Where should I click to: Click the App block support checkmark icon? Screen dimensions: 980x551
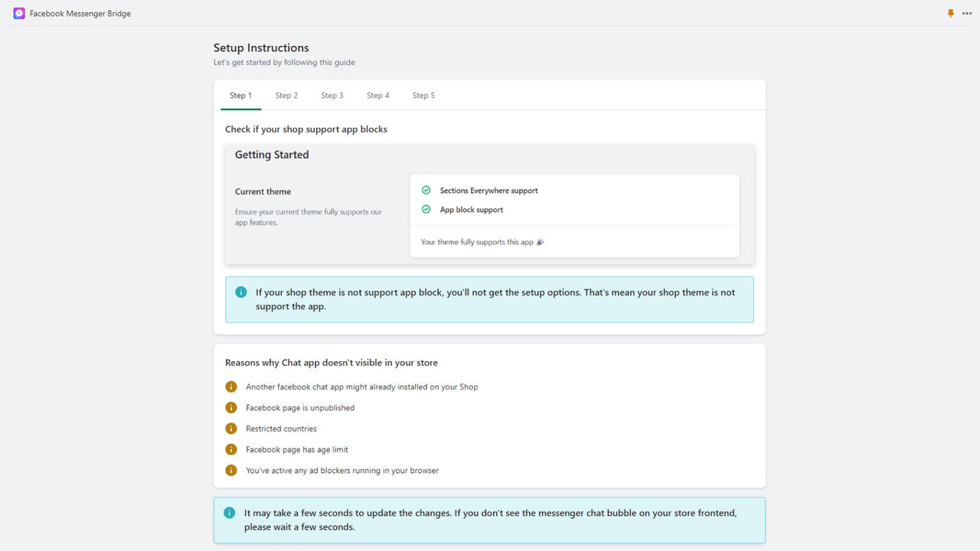pos(426,209)
